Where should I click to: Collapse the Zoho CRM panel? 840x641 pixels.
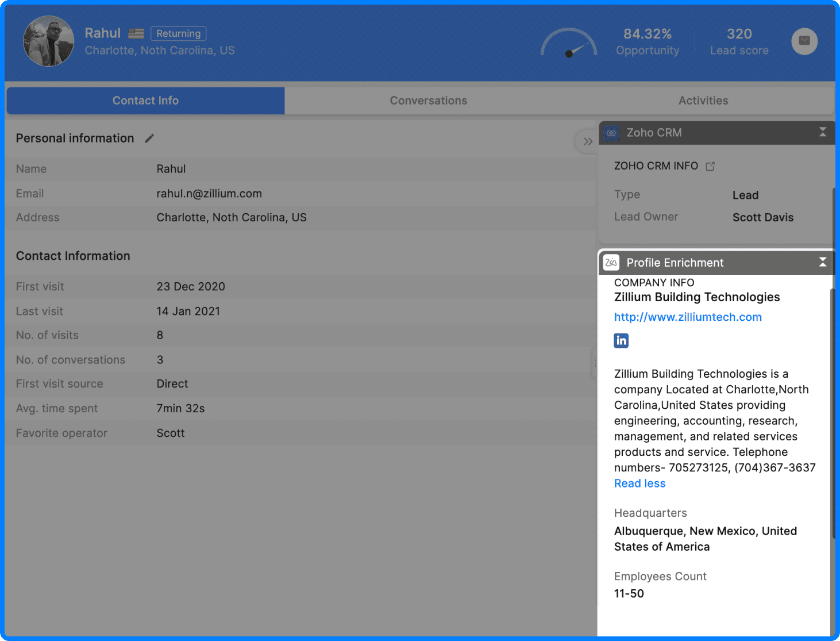point(822,132)
